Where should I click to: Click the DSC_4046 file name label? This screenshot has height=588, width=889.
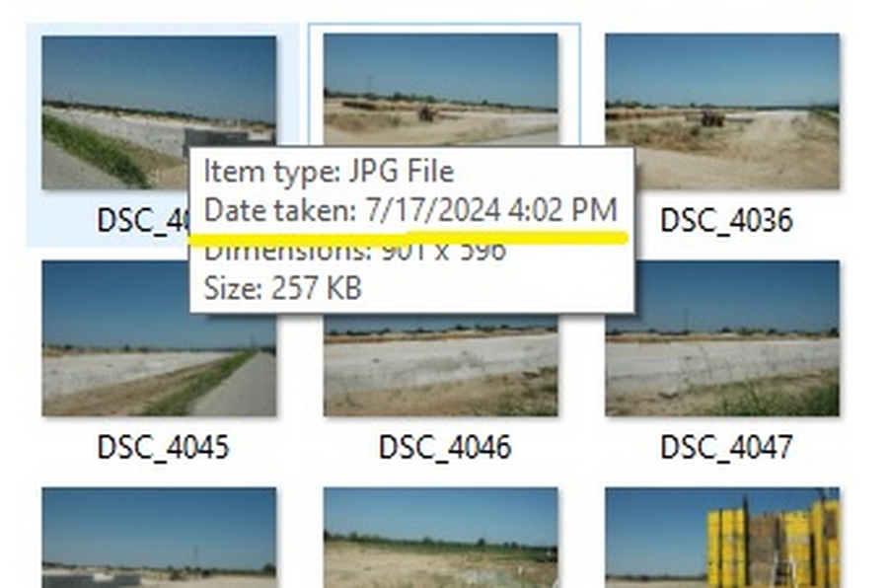444,447
